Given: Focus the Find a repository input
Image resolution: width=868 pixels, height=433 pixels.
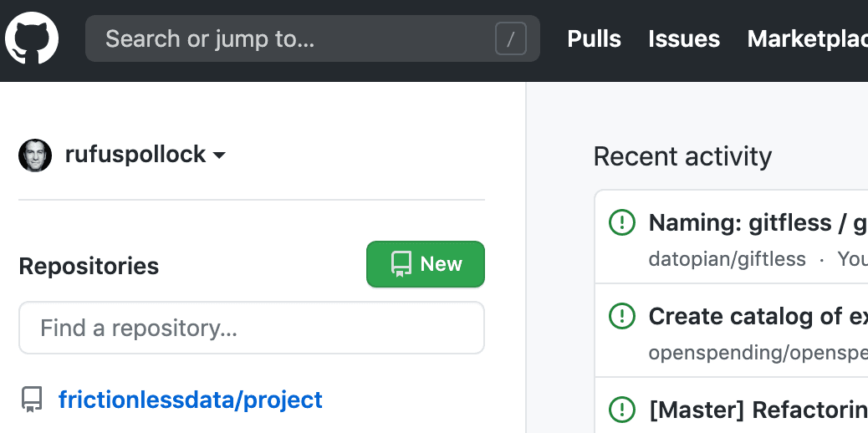Looking at the screenshot, I should 252,328.
